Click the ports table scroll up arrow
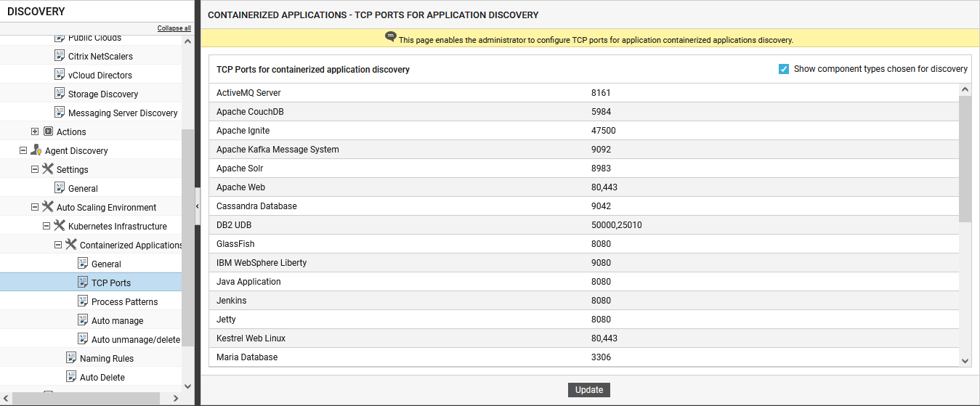This screenshot has height=406, width=980. 965,89
